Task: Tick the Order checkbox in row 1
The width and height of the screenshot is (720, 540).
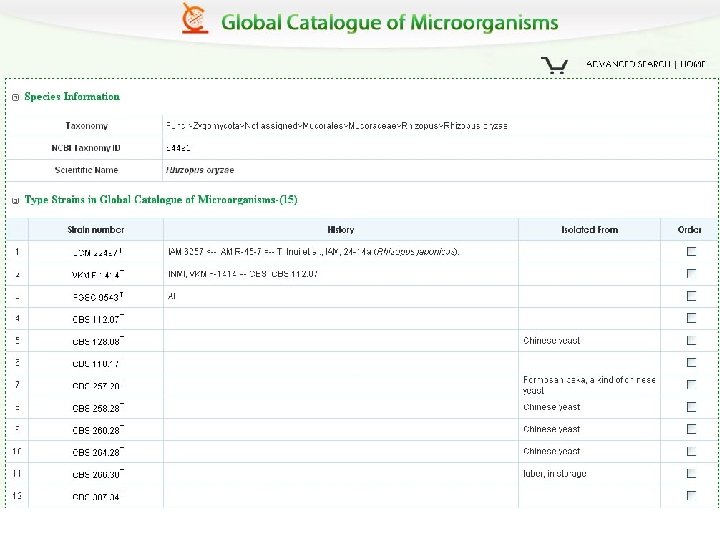Action: coord(691,251)
